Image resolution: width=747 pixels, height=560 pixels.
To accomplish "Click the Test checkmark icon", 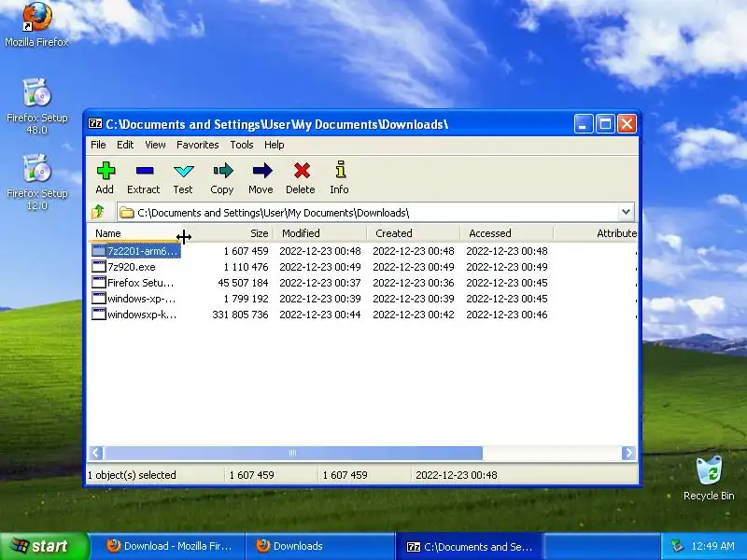I will coord(183,171).
